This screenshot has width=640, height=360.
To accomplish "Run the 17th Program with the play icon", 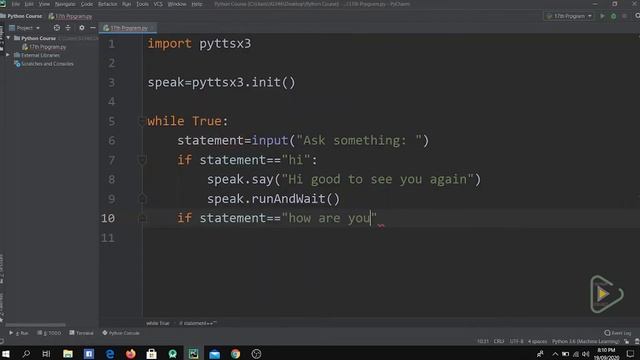I will tap(602, 16).
